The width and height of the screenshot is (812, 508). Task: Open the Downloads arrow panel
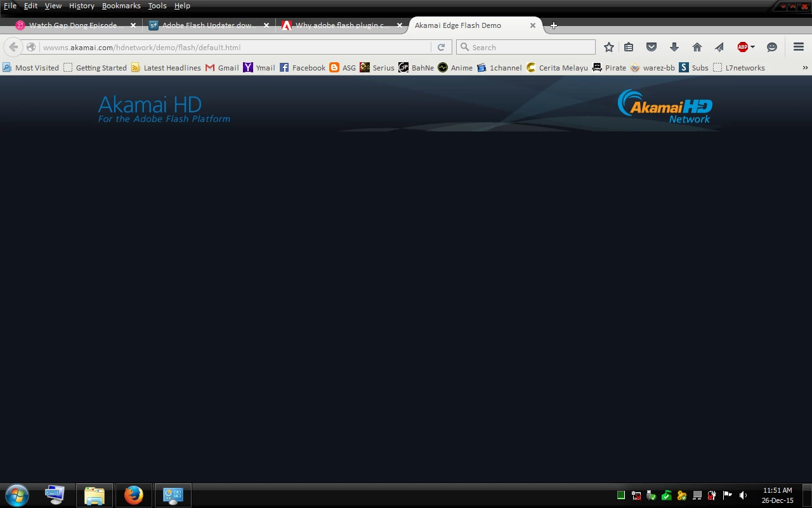click(x=674, y=47)
